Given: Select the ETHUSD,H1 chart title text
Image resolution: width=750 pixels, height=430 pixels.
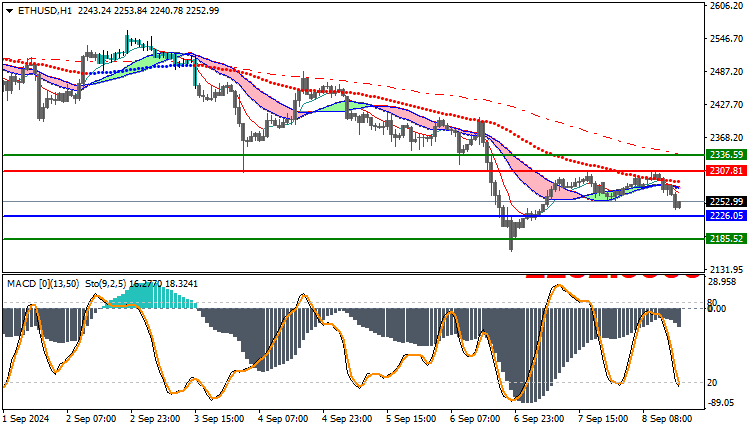Looking at the screenshot, I should (45, 11).
